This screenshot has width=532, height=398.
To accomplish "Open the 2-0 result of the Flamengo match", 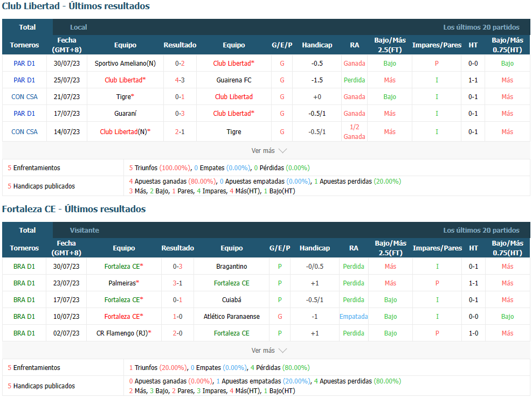I will point(177,333).
